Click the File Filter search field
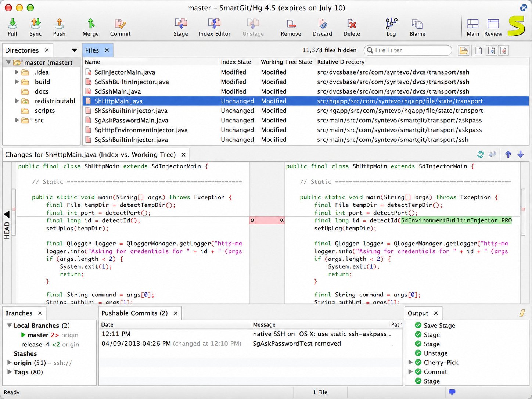The height and width of the screenshot is (399, 532). tap(408, 50)
